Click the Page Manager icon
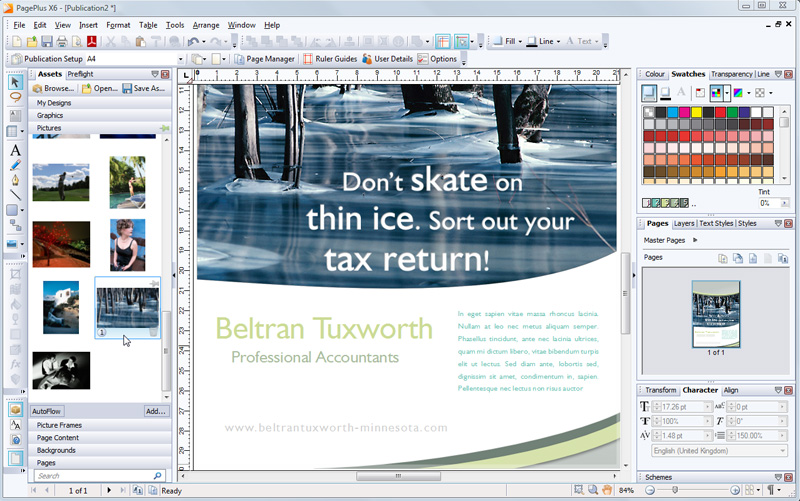Viewport: 800px width, 501px height. tap(239, 59)
